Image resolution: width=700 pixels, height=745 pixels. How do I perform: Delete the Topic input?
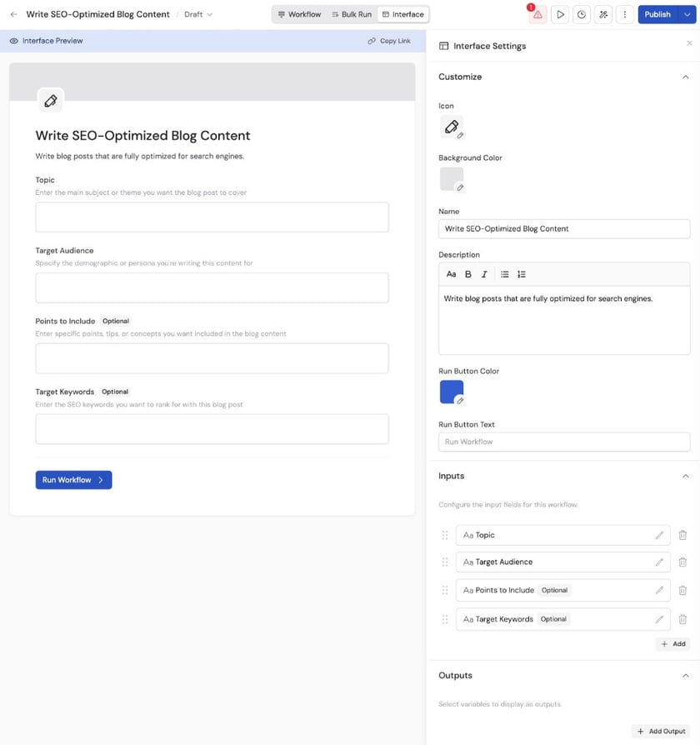tap(682, 535)
